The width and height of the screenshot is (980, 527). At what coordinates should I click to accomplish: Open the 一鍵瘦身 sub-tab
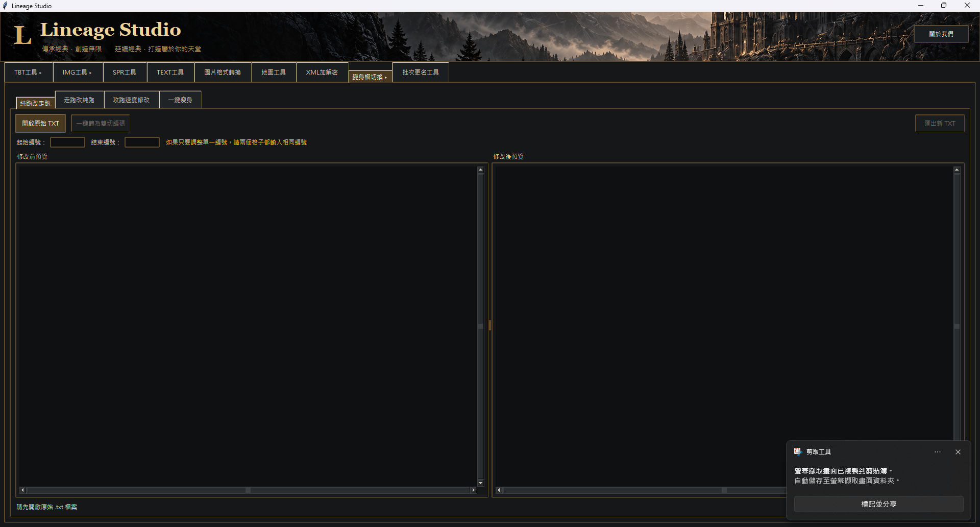point(180,100)
